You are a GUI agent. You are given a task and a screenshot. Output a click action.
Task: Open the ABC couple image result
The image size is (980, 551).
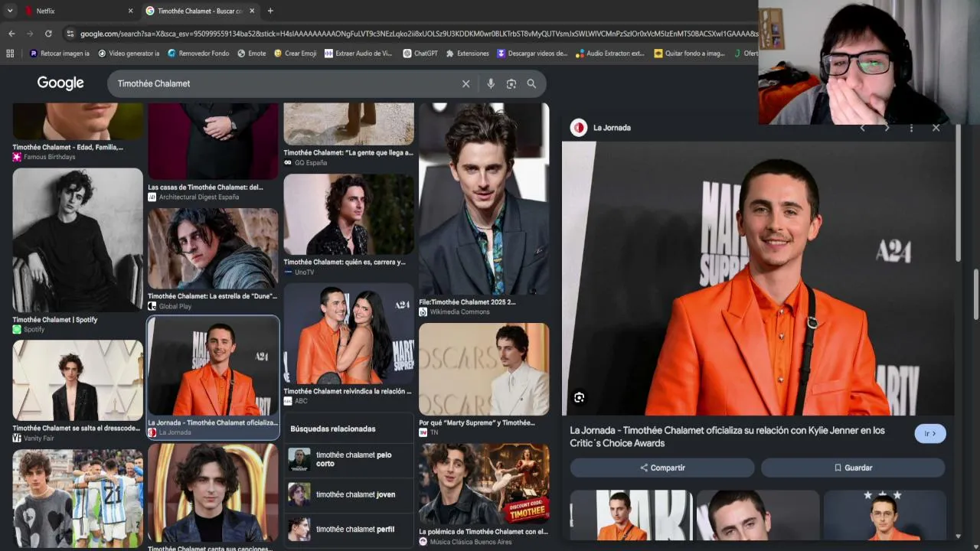[348, 334]
